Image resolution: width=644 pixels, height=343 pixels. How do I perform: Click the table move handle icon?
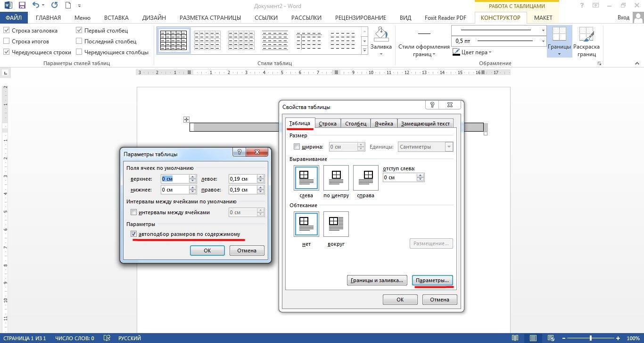pyautogui.click(x=187, y=120)
